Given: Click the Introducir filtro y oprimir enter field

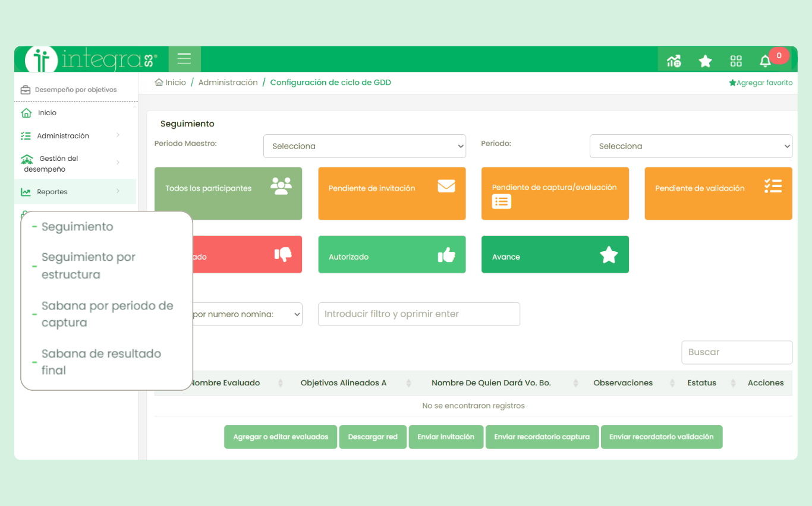Looking at the screenshot, I should pos(419,314).
